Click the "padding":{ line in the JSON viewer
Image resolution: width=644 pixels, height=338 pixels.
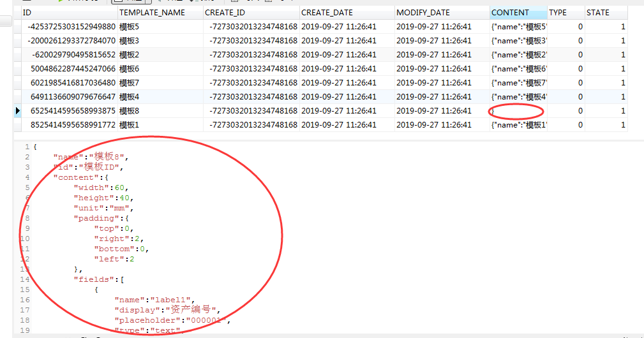pos(101,219)
